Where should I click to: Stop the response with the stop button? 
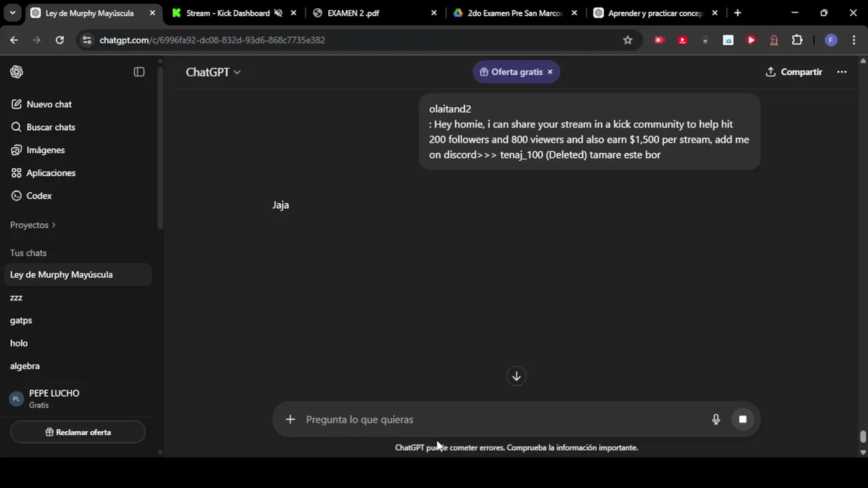743,420
